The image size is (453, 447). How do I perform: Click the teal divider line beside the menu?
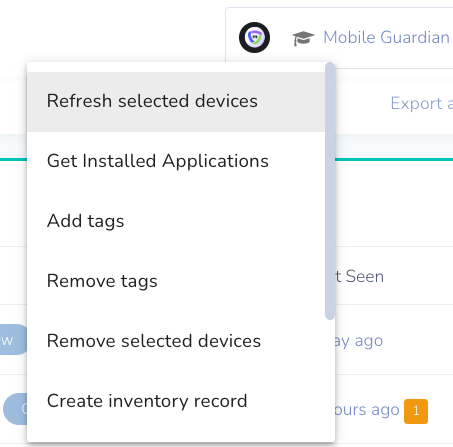point(394,160)
